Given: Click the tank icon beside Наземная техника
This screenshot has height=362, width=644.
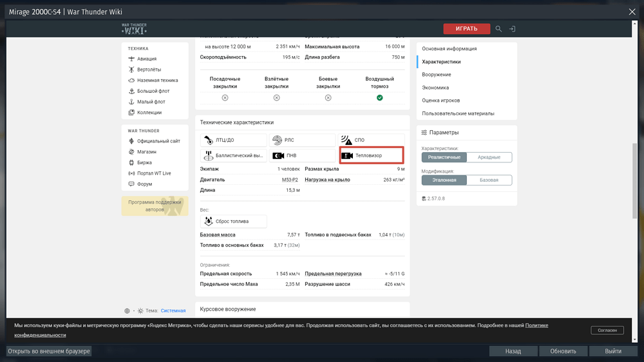Looking at the screenshot, I should coord(131,80).
